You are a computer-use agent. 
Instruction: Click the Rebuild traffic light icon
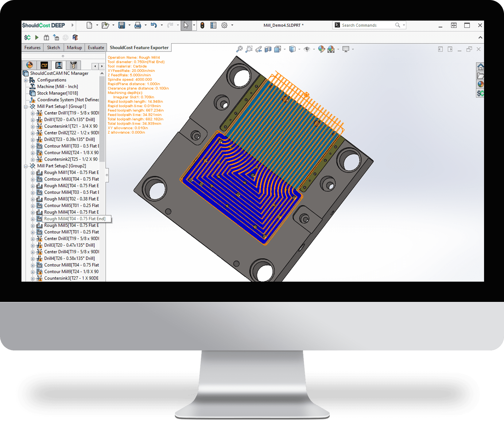coord(202,25)
